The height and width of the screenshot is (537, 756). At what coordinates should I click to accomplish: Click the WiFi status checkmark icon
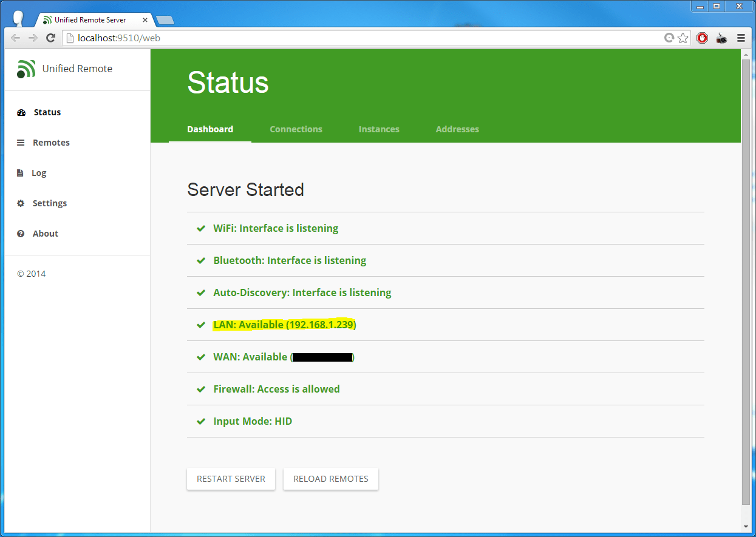(200, 228)
